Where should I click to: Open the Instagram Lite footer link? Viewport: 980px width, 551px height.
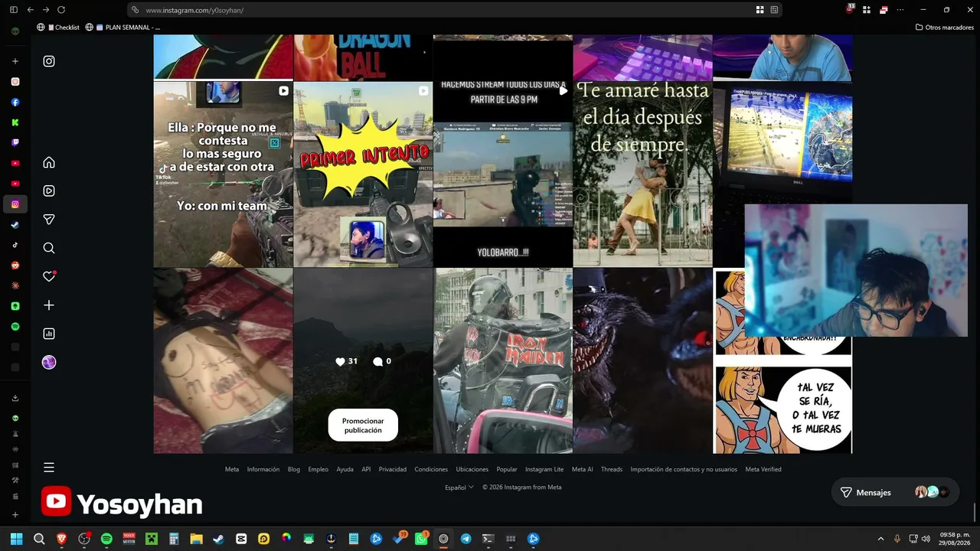click(544, 469)
